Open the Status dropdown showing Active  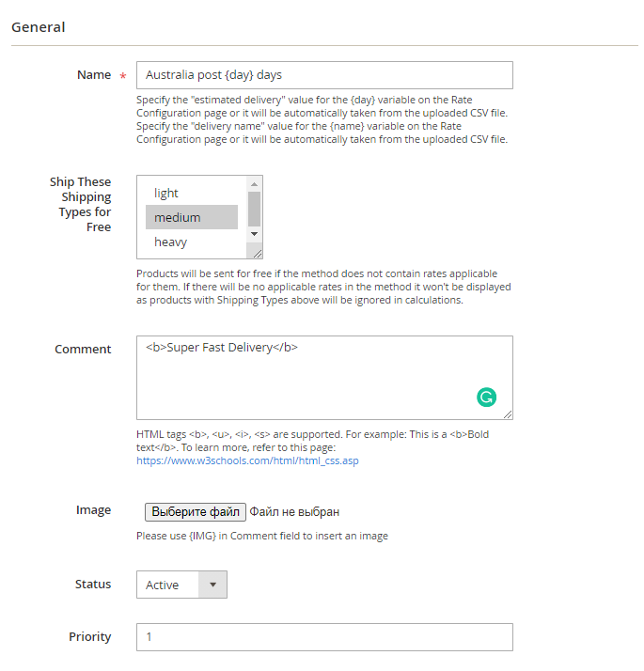181,585
